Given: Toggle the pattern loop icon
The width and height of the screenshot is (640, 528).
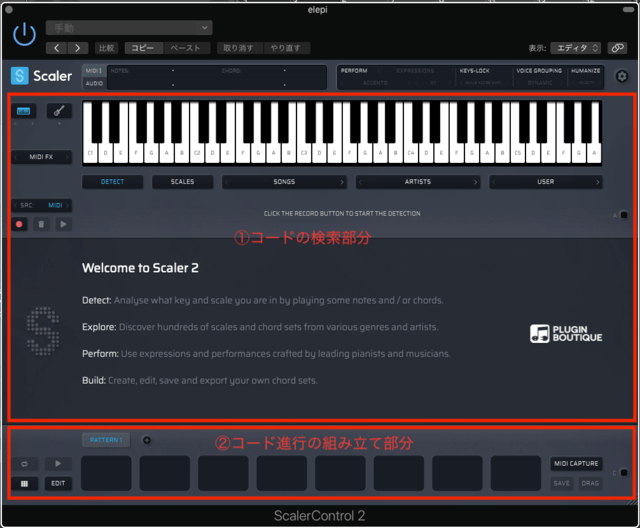Looking at the screenshot, I should click(x=24, y=464).
